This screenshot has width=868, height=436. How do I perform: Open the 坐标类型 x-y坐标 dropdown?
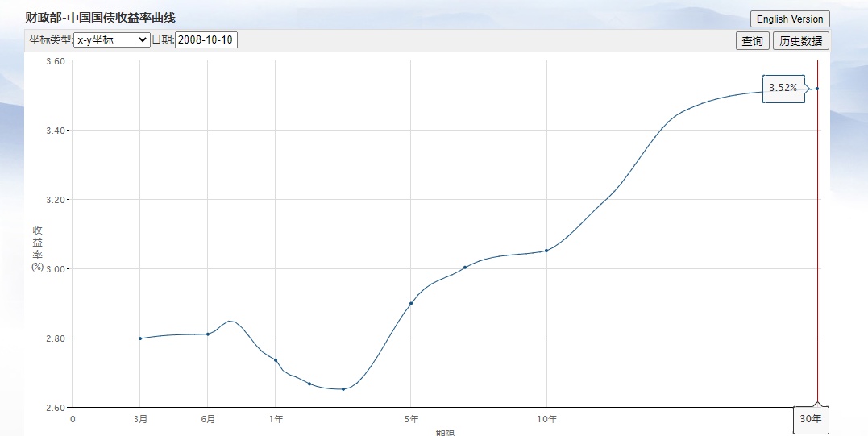[111, 40]
